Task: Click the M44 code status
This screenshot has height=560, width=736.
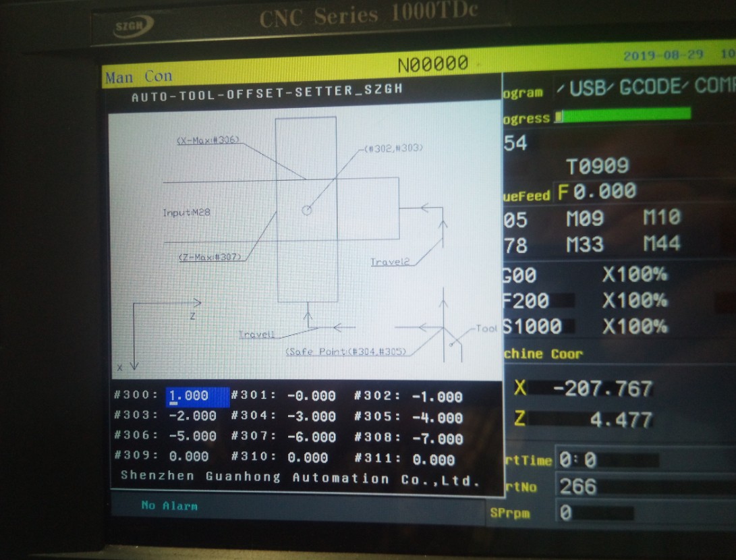Action: coord(661,244)
